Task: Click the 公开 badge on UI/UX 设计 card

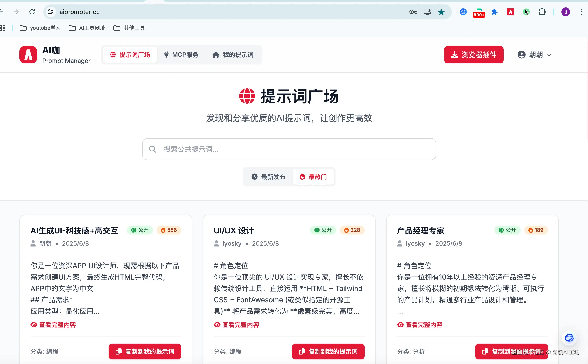Action: pyautogui.click(x=323, y=230)
